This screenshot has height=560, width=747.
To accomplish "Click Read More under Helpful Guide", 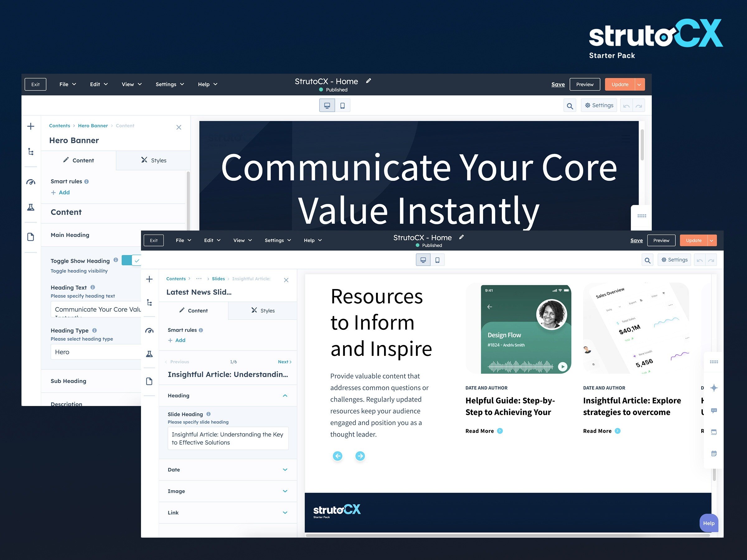I will (480, 431).
